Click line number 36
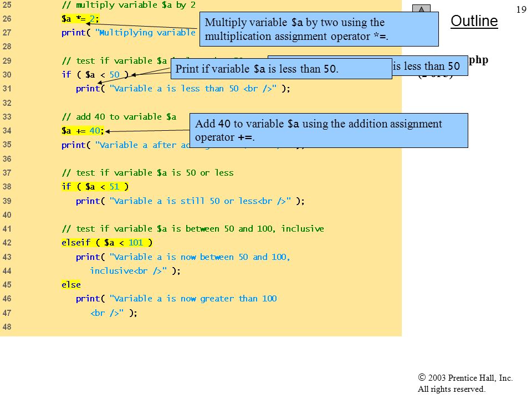Viewport: 532px width, 399px height. [x=7, y=159]
